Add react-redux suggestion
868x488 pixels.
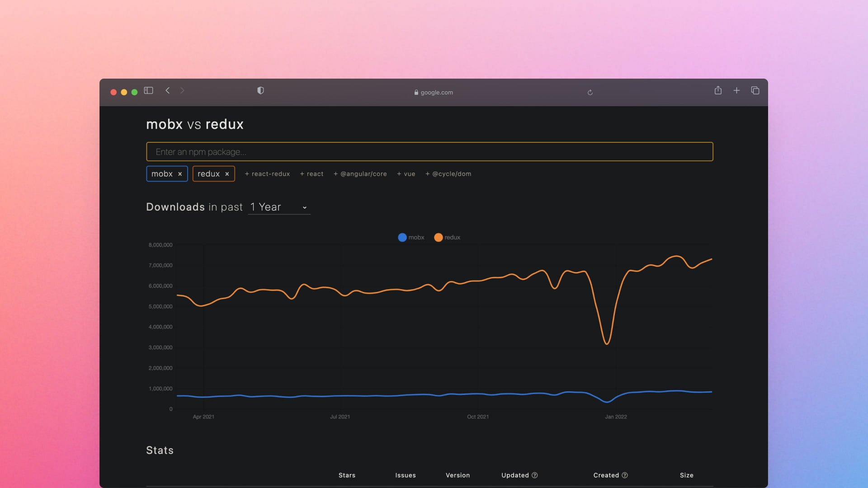coord(267,174)
